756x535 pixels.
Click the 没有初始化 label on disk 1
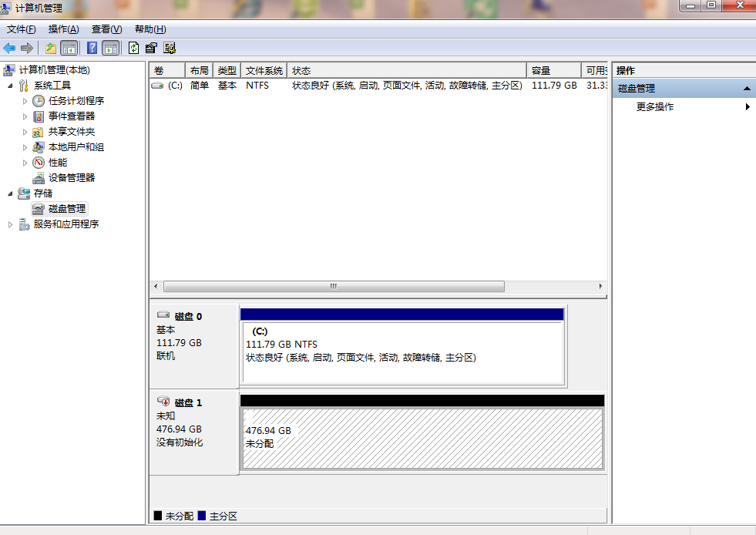point(180,442)
